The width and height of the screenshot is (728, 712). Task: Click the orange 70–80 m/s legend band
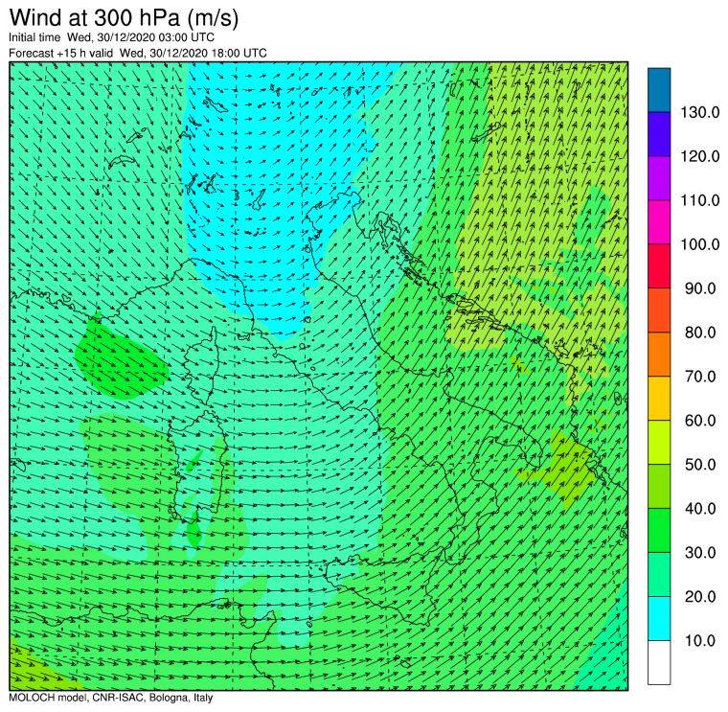[x=659, y=354]
